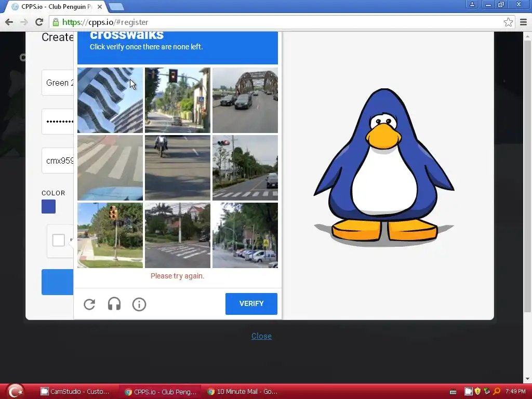Click the browser back arrow
Viewport: 532px width, 399px height.
(9, 22)
